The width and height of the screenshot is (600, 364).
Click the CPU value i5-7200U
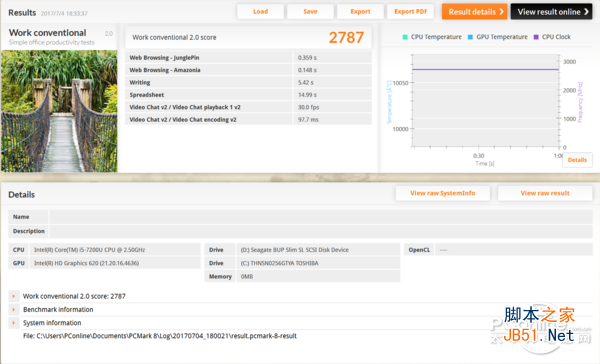pyautogui.click(x=90, y=250)
